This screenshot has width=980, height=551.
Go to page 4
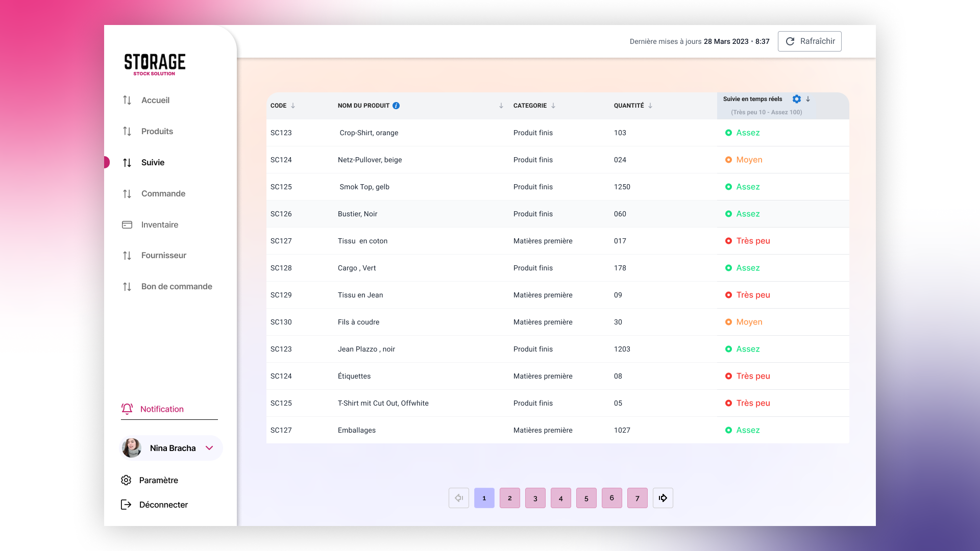point(561,498)
